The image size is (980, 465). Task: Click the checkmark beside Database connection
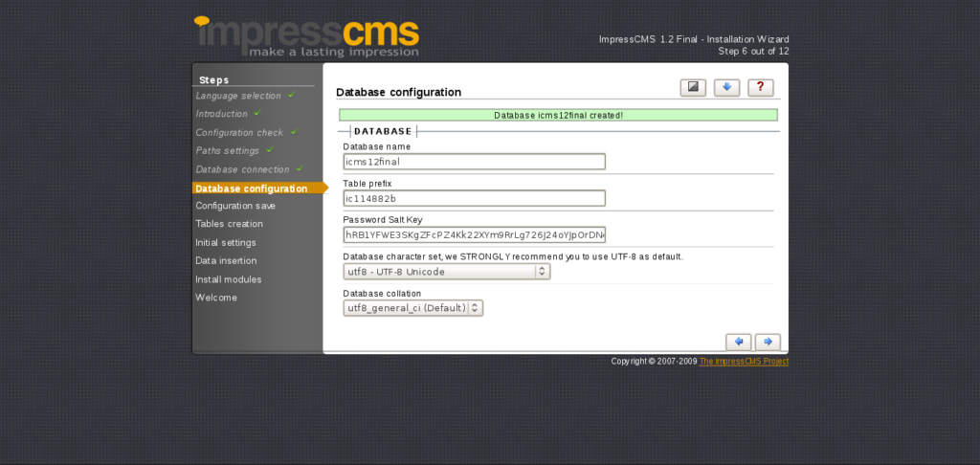click(300, 168)
